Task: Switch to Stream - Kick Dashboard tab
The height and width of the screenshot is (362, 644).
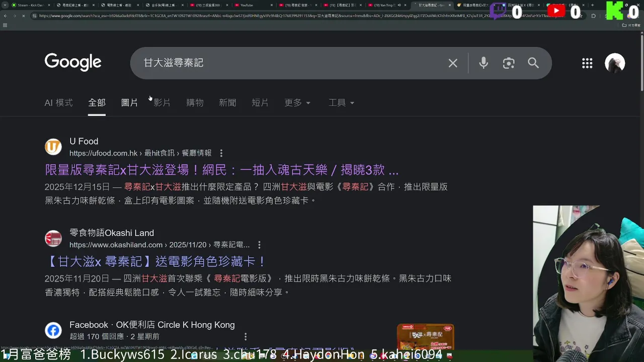Action: click(x=31, y=5)
